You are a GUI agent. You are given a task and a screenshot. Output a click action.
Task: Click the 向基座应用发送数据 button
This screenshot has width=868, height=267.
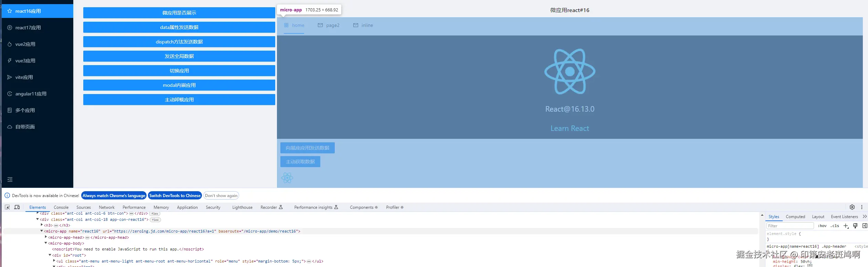click(308, 148)
